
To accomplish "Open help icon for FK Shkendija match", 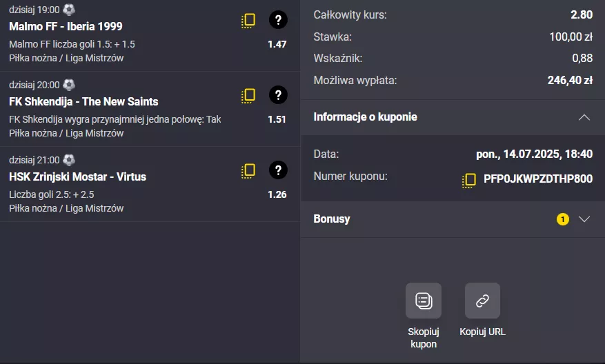I will pos(278,95).
